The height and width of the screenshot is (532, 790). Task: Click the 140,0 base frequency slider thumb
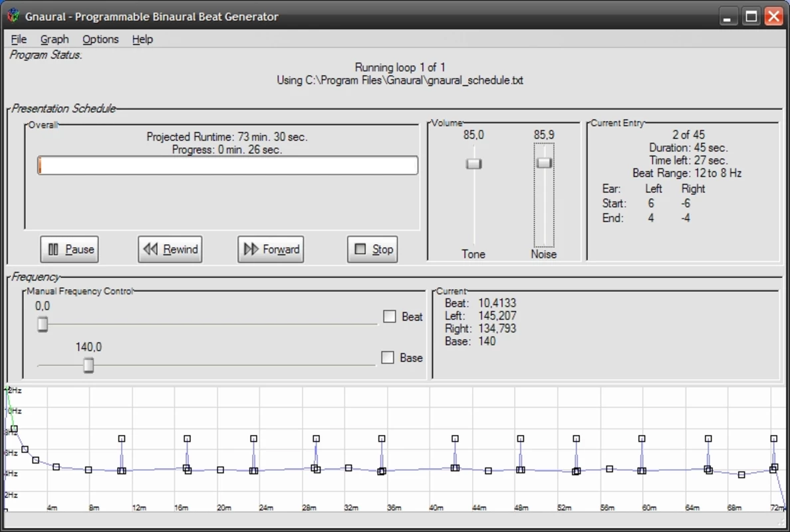coord(88,364)
